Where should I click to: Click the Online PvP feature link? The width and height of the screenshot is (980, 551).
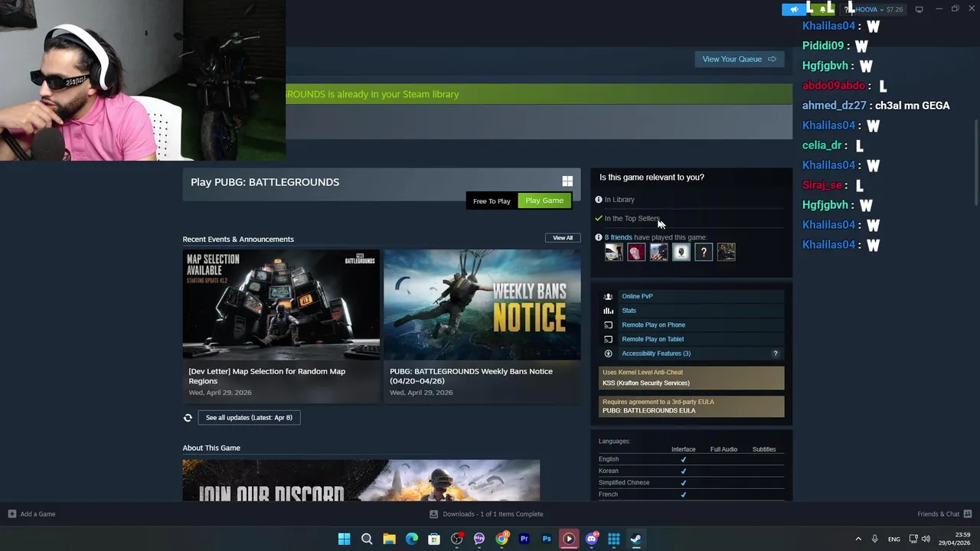(x=637, y=296)
